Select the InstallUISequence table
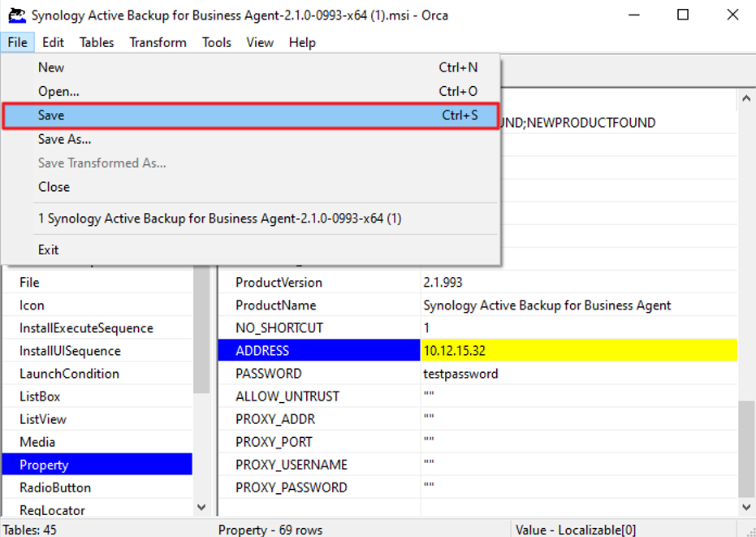Screen dimensions: 756x537 (x=97, y=351)
